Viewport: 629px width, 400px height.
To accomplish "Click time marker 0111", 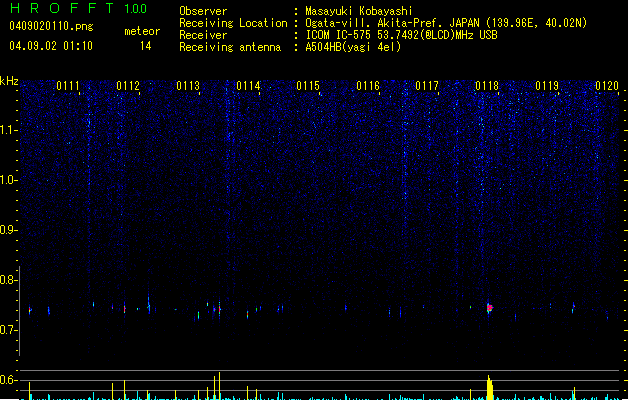I will tap(68, 86).
